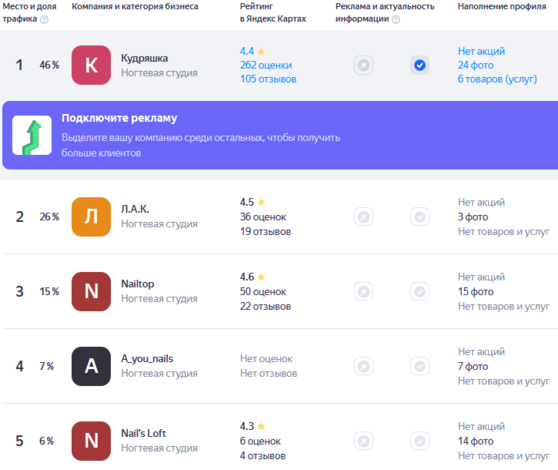The height and width of the screenshot is (470, 558).
Task: Click the 'Нет оценок' text for A_you_nails
Action: (x=266, y=359)
